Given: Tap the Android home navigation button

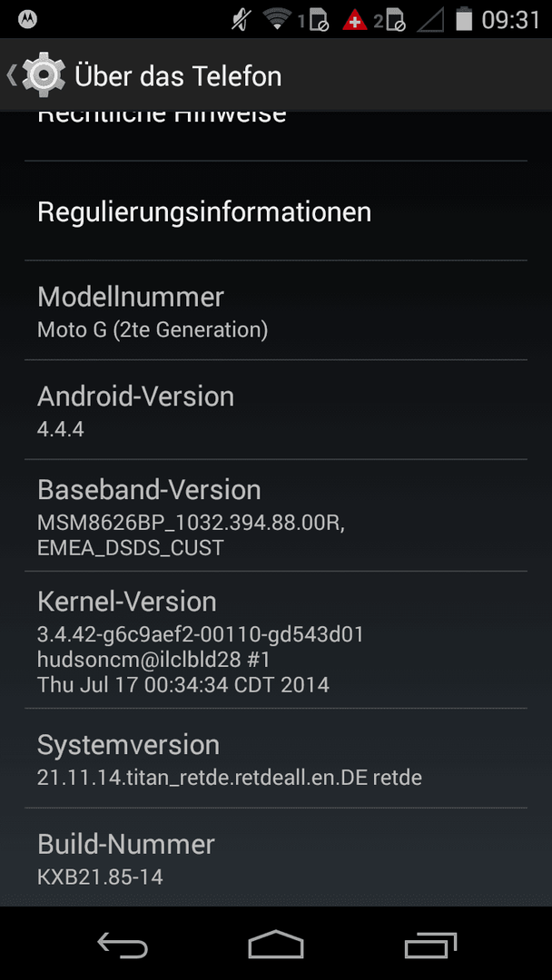Looking at the screenshot, I should 276,944.
